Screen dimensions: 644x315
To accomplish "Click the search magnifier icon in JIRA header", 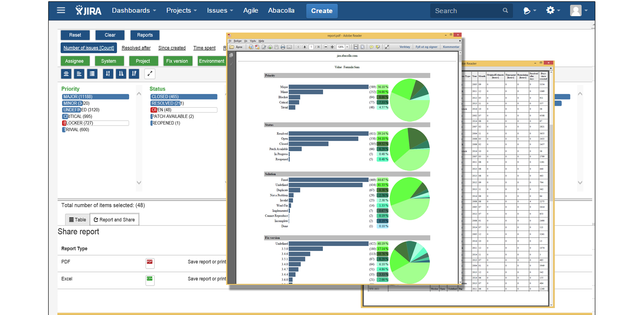I will coord(505,10).
